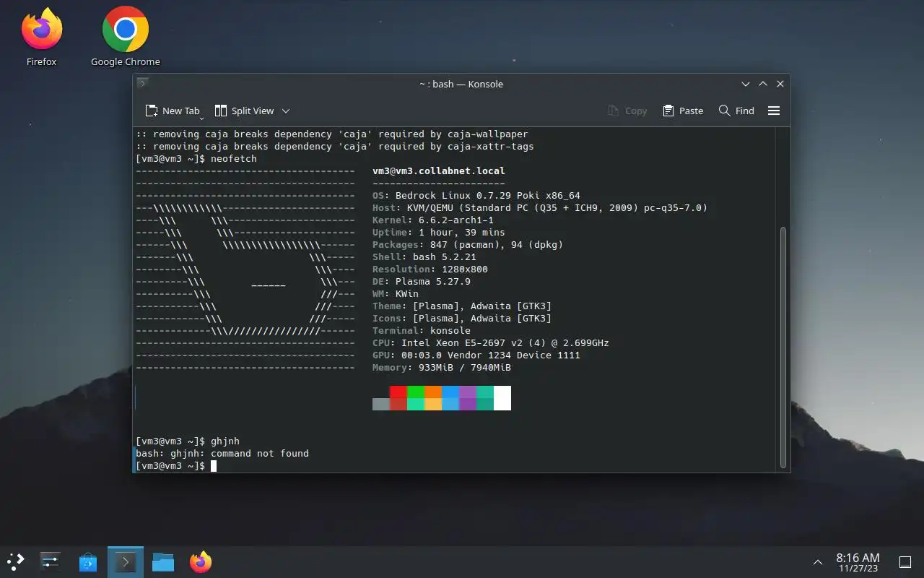
Task: Close the Konsole window
Action: pyautogui.click(x=780, y=84)
